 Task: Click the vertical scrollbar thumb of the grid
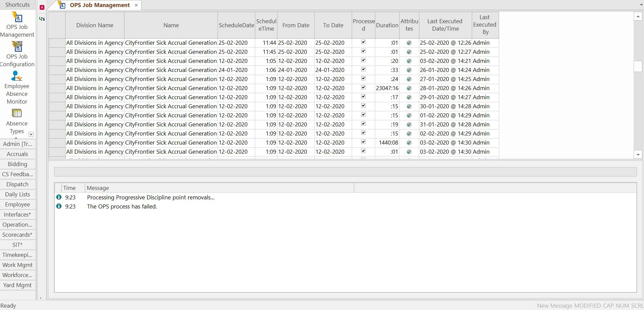[638, 66]
